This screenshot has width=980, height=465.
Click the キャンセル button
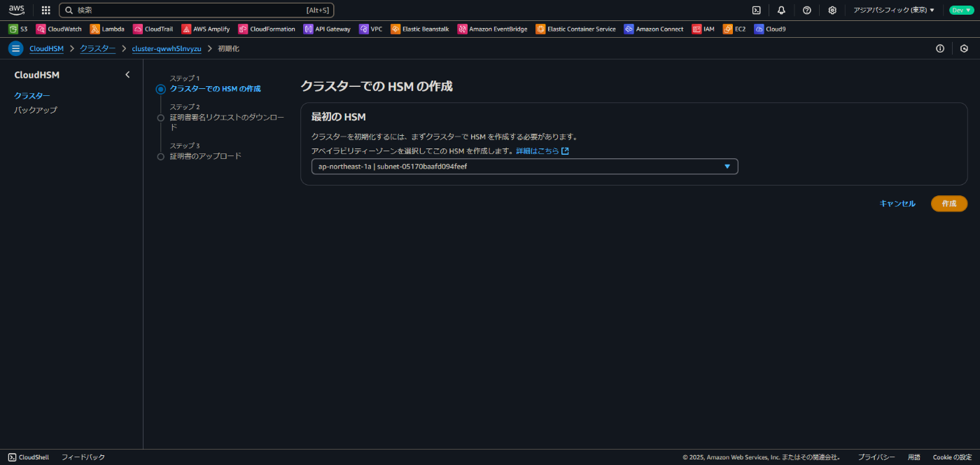897,204
